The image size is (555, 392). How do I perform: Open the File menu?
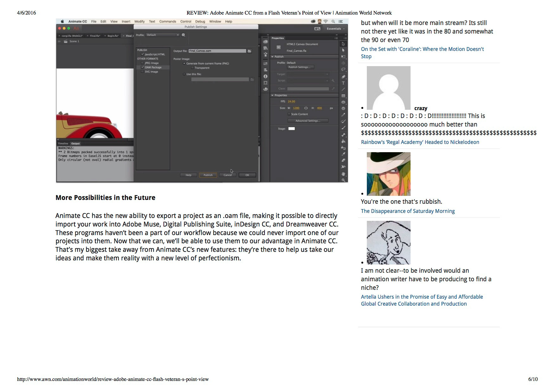pyautogui.click(x=94, y=22)
